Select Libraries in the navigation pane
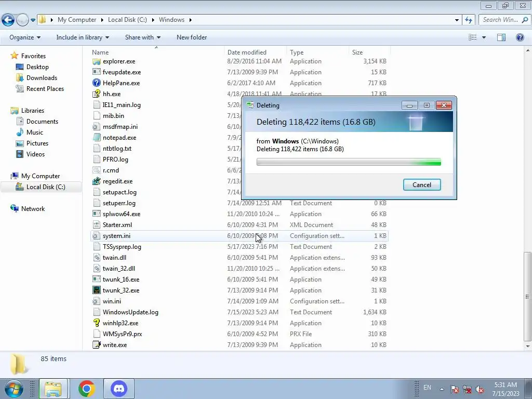532x399 pixels. [33, 111]
